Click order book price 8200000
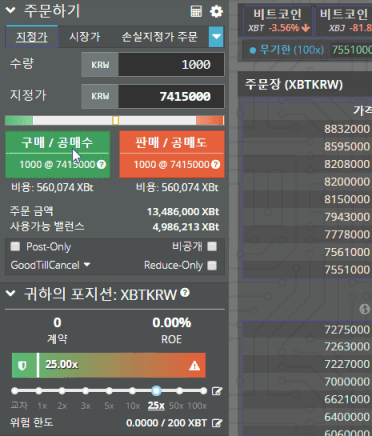 tap(347, 182)
